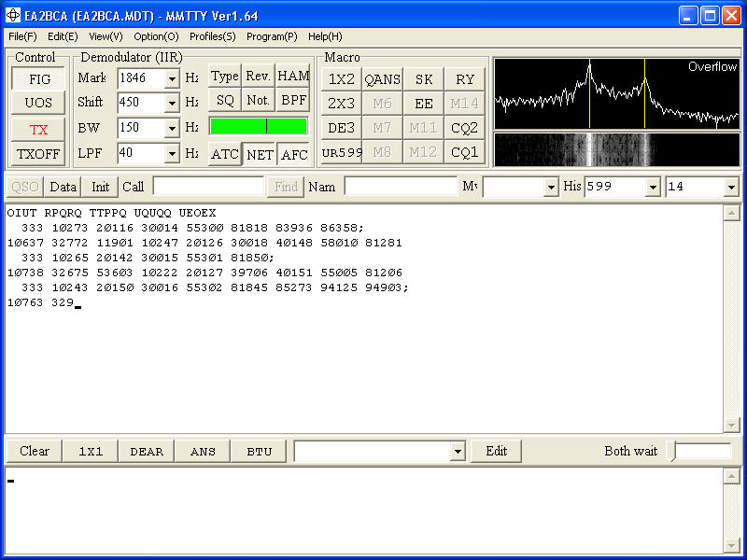
Task: Open the Option(O) menu
Action: tap(156, 36)
